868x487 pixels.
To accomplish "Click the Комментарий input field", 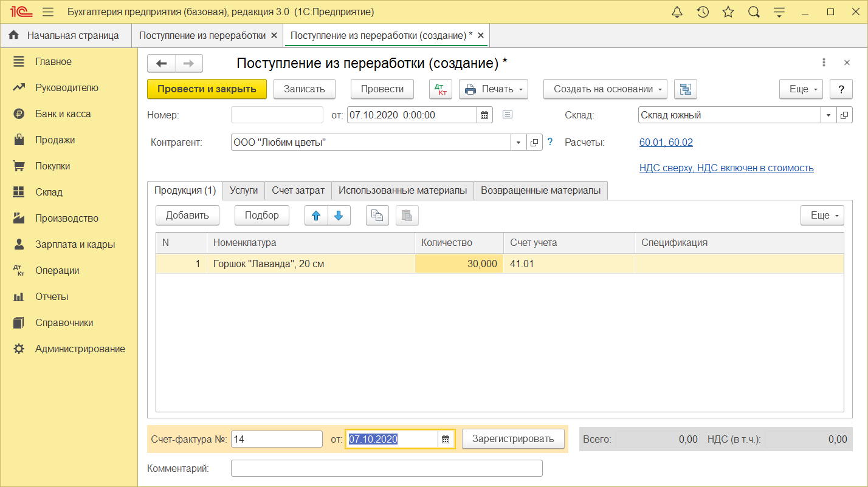I will coord(387,469).
